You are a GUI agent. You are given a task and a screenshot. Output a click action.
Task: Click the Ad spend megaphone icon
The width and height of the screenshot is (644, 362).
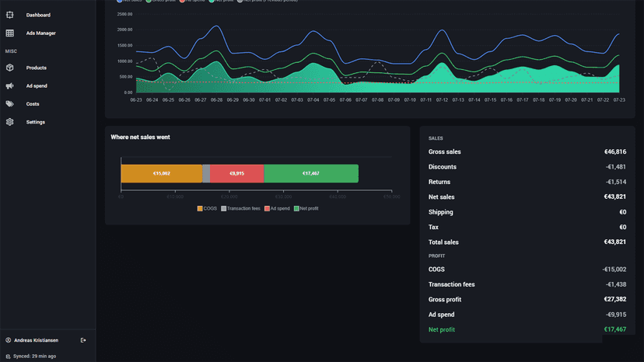coord(10,85)
